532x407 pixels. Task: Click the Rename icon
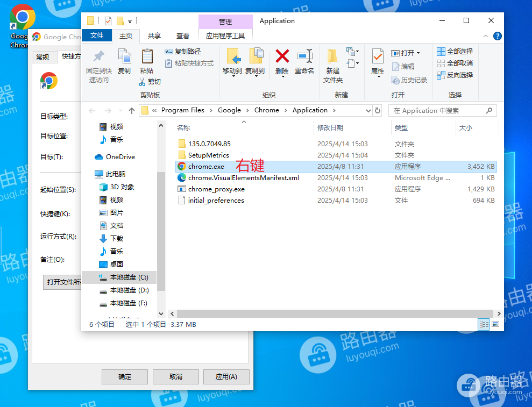coord(304,56)
